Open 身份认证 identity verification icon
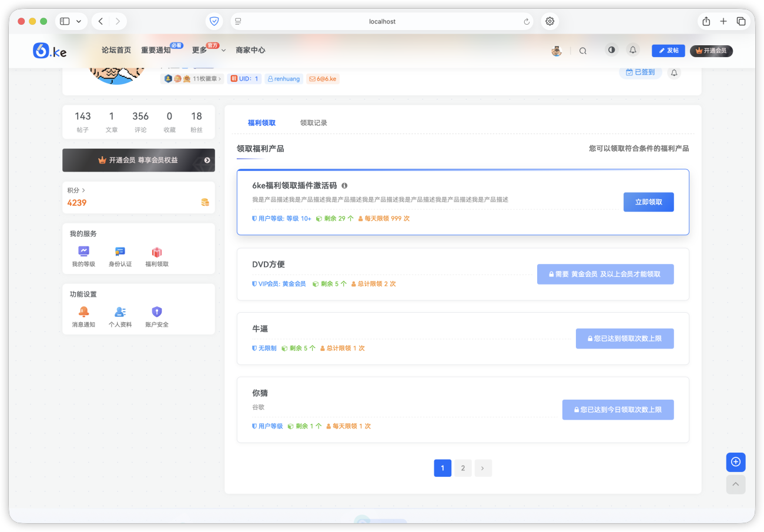Screen dimensions: 764x532 (120, 252)
